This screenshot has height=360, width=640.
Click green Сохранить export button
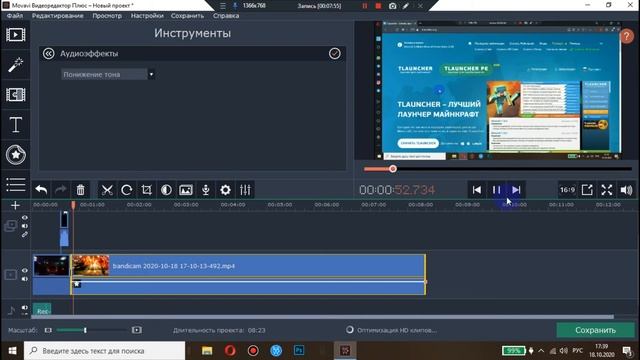pyautogui.click(x=596, y=330)
